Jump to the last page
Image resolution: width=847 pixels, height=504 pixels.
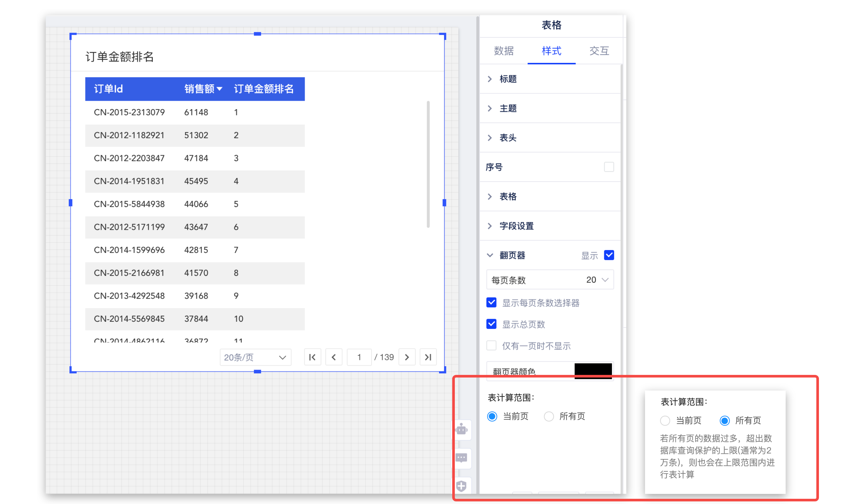click(x=428, y=357)
